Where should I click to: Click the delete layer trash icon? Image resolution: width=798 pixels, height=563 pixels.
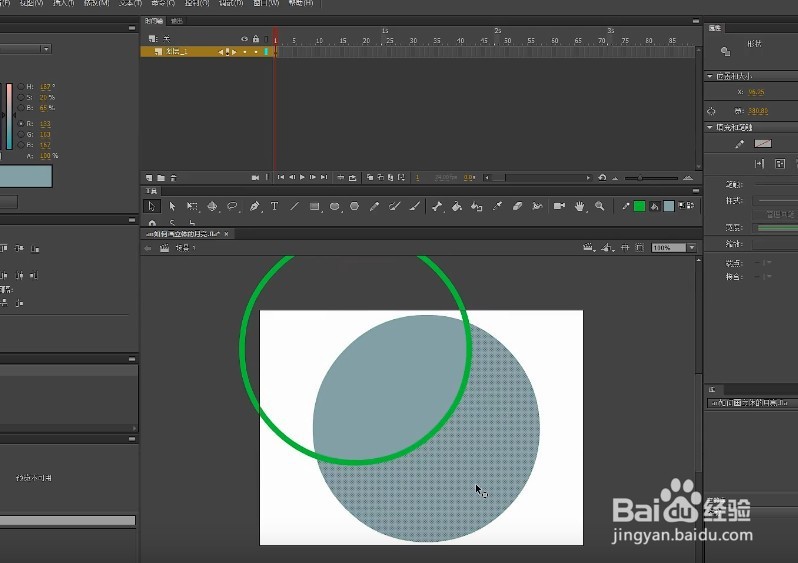point(174,178)
